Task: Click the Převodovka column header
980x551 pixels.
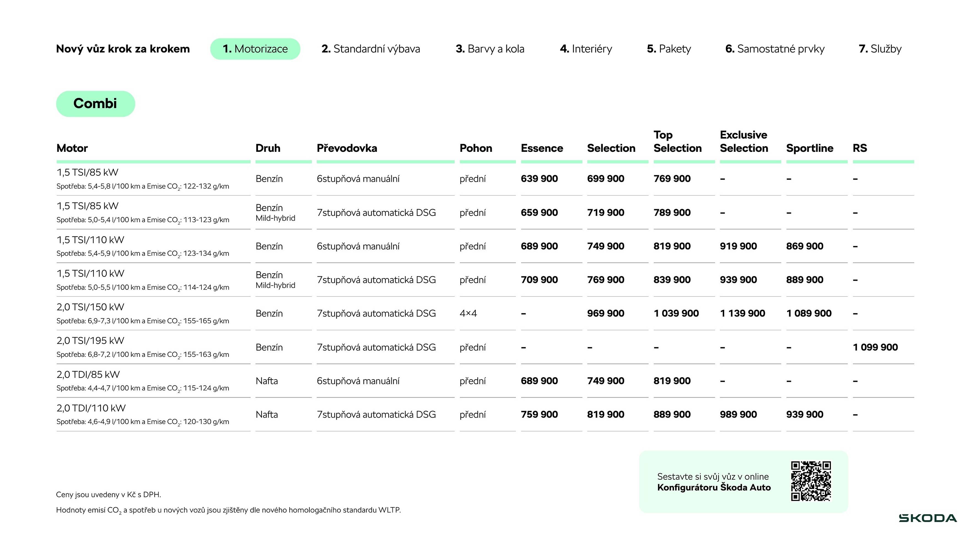Action: 347,148
